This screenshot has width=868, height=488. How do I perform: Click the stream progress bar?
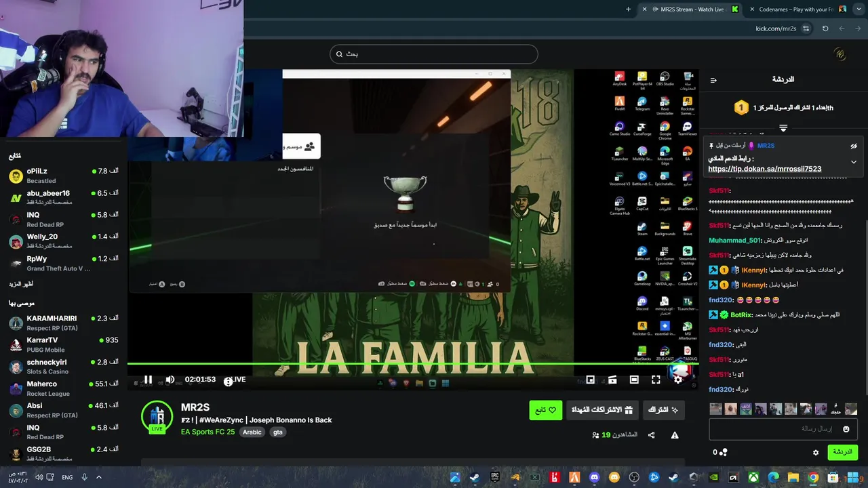[x=413, y=365]
